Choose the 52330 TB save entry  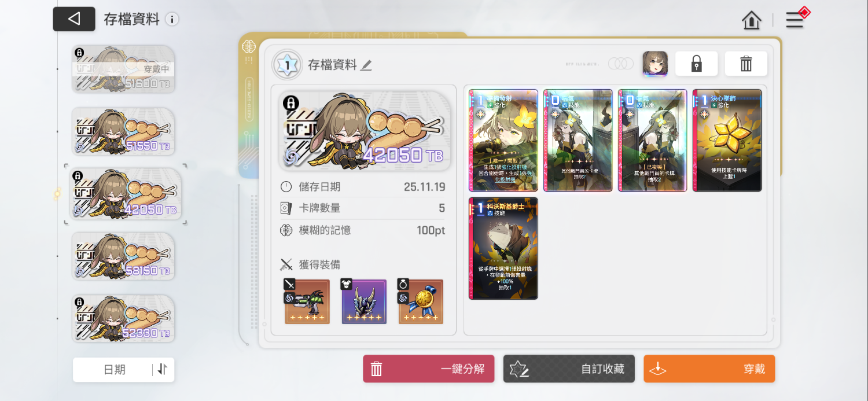(x=123, y=318)
